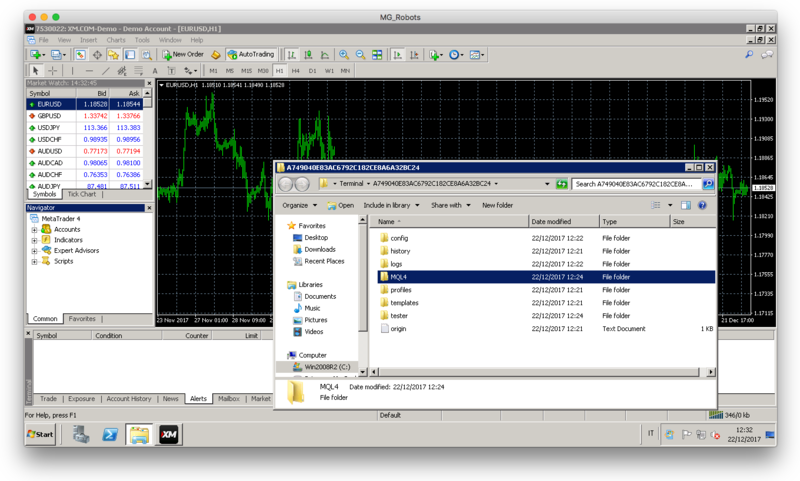The height and width of the screenshot is (481, 800).
Task: Open the Organize dropdown in Explorer
Action: coord(298,205)
